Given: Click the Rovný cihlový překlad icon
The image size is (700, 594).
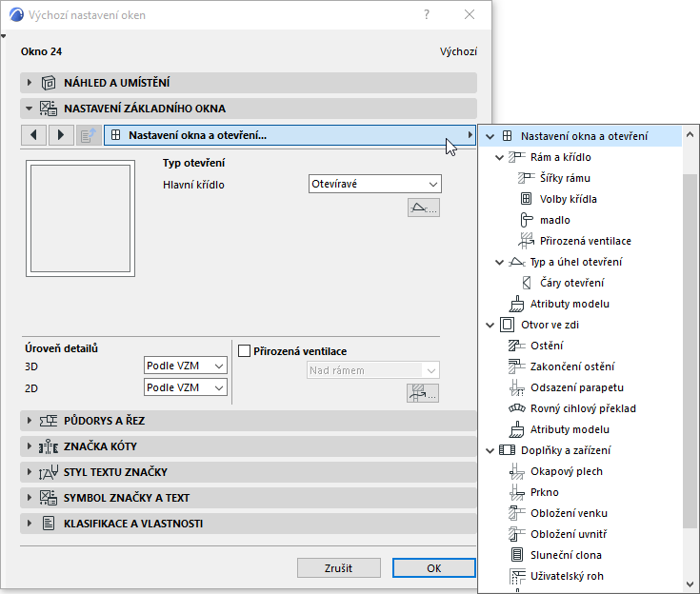Looking at the screenshot, I should pyautogui.click(x=516, y=408).
